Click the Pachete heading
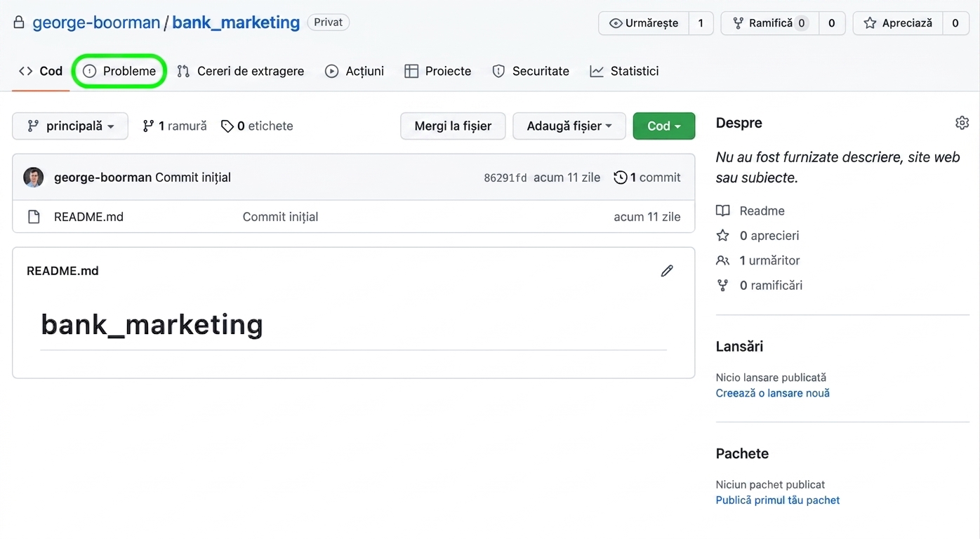This screenshot has height=539, width=980. pyautogui.click(x=742, y=454)
